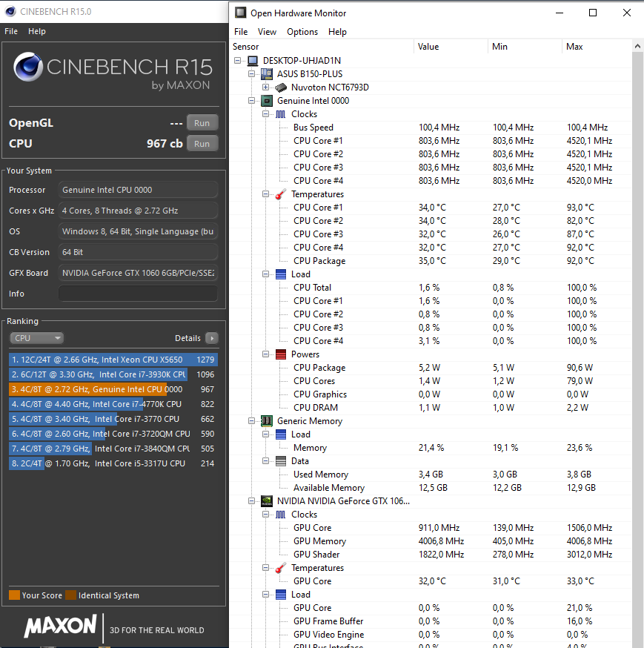
Task: Click the Processor field Genuine Intel CPU 0000
Action: (138, 190)
